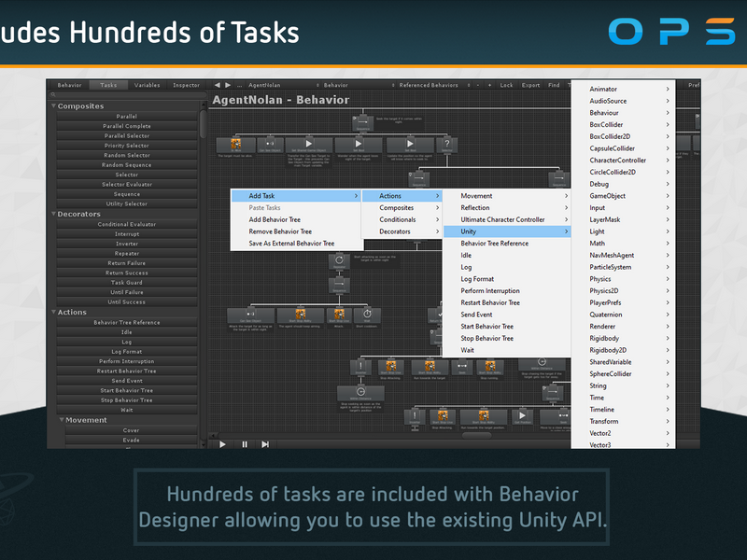Step to the next frame
Screen dimensions: 747x560
click(265, 444)
